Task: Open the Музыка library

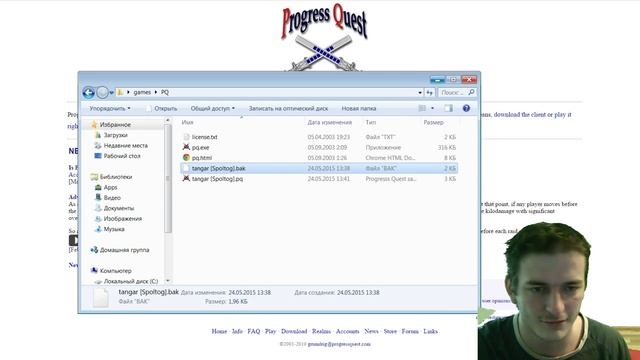Action: click(x=114, y=229)
